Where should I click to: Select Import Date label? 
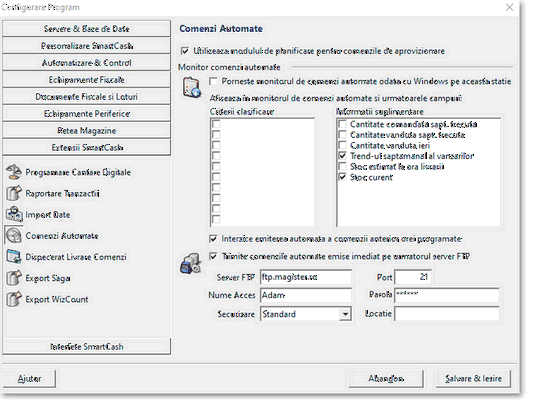[48, 215]
